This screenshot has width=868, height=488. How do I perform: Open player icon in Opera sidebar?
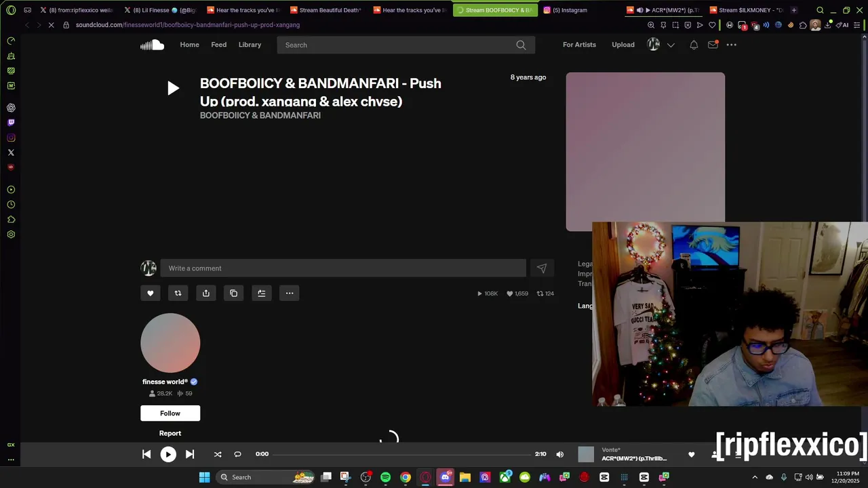11,190
